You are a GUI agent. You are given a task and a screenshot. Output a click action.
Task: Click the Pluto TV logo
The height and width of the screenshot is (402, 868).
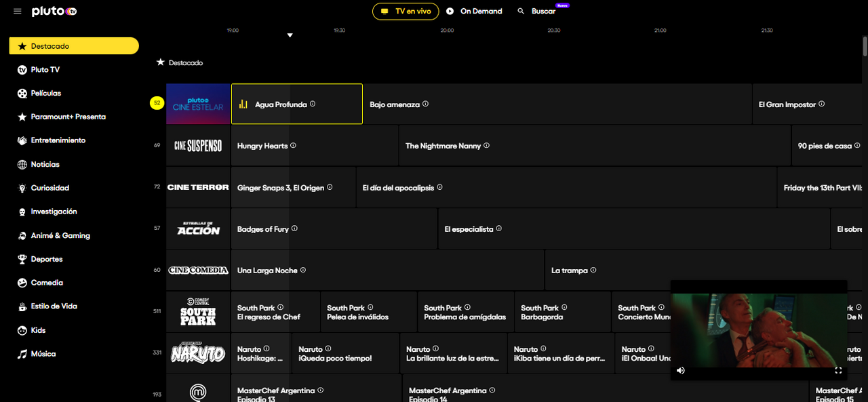(x=54, y=12)
